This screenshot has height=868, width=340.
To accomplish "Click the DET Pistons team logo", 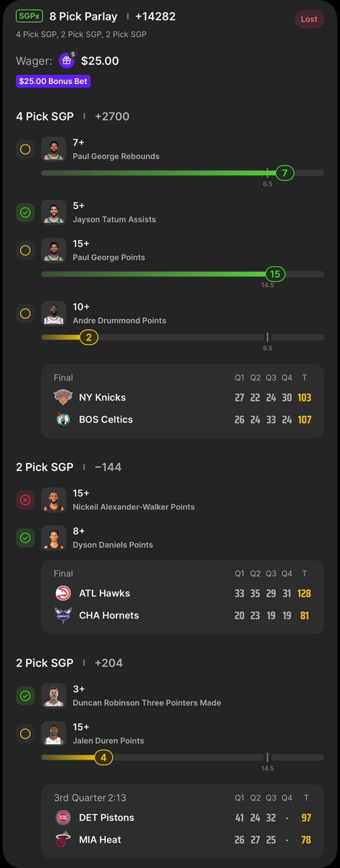I will pos(64,817).
